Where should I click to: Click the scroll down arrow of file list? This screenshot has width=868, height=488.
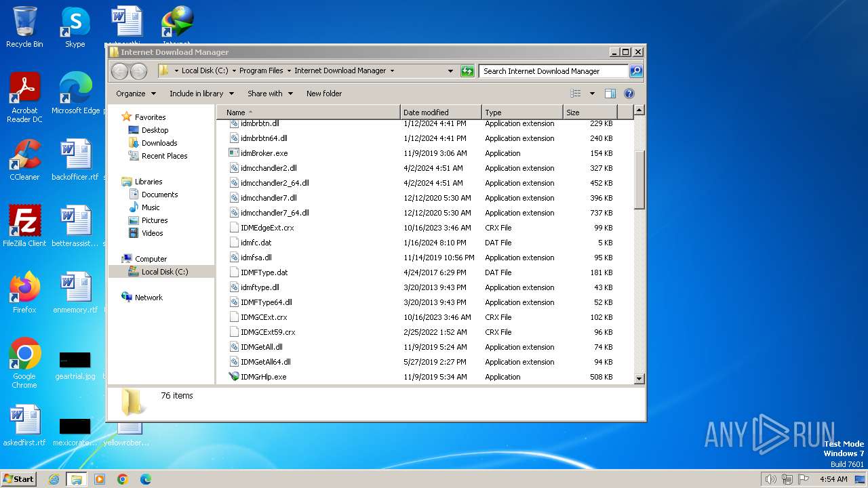[x=639, y=379]
